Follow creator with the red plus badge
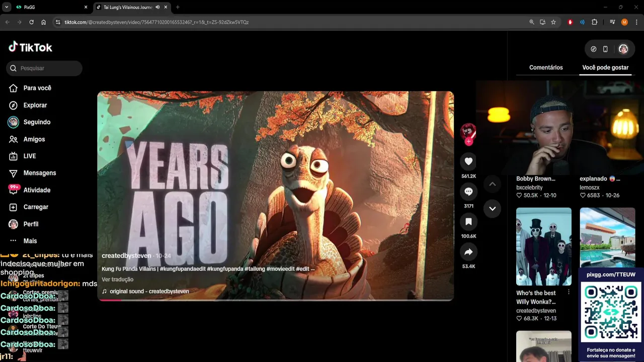Screen dimensions: 644x362 pos(468,142)
